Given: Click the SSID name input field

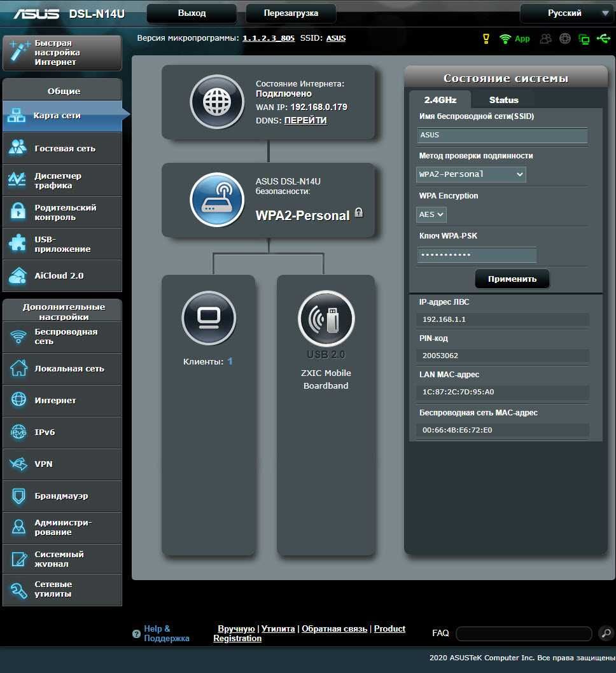Looking at the screenshot, I should coord(502,135).
